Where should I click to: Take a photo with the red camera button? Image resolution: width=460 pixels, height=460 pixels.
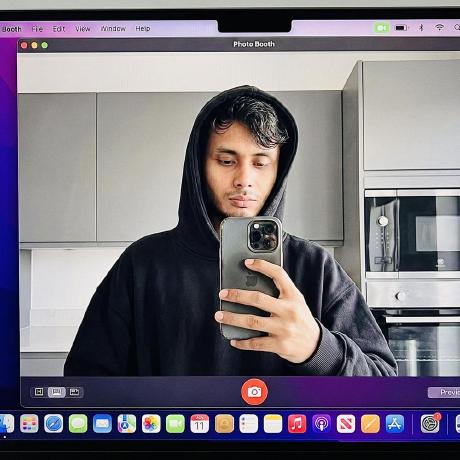(254, 392)
